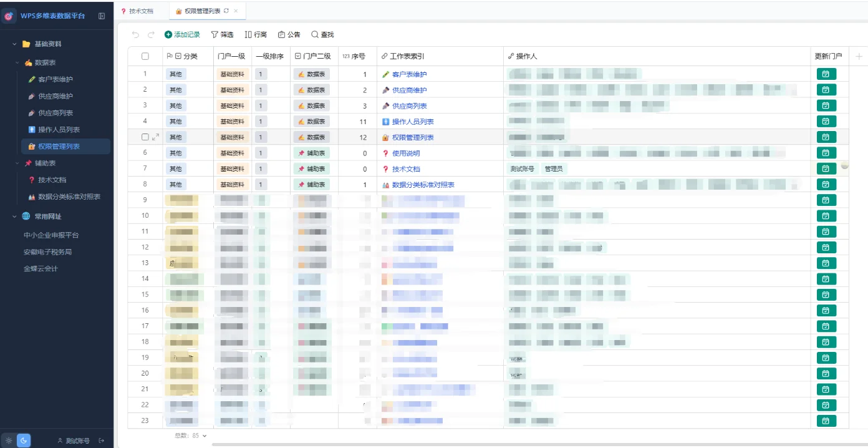Click the 序号 column header
The image size is (868, 448).
[x=357, y=56]
